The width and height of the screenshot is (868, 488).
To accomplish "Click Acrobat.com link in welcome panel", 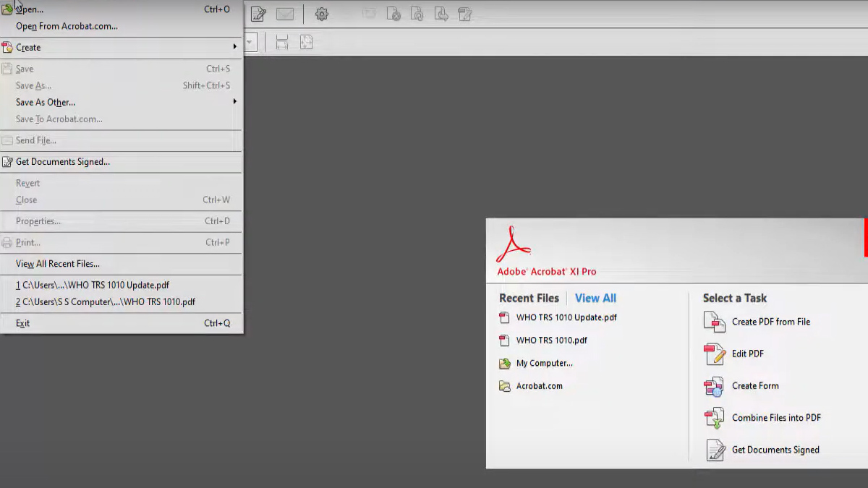I will 540,386.
